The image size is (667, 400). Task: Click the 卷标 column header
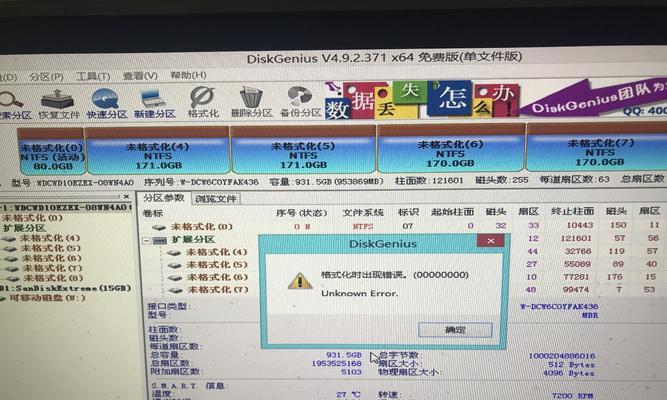(153, 213)
